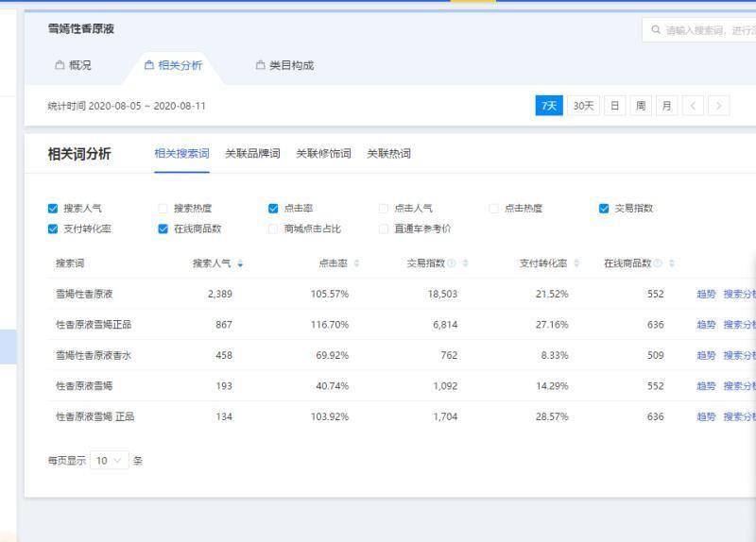Open 搜索分析 link for 性香原液雪嫣正品 row
The width and height of the screenshot is (756, 542).
pos(739,325)
